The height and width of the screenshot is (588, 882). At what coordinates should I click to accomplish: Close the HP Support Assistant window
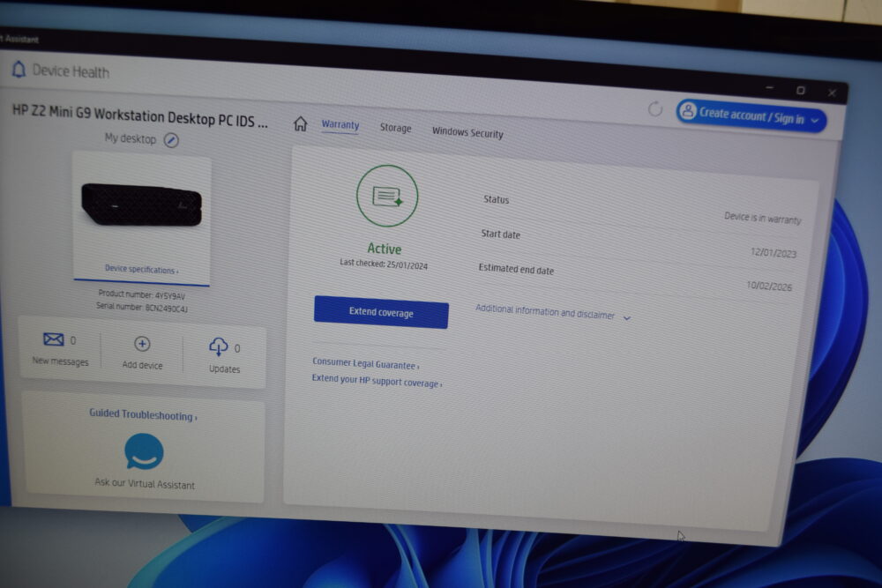[832, 93]
